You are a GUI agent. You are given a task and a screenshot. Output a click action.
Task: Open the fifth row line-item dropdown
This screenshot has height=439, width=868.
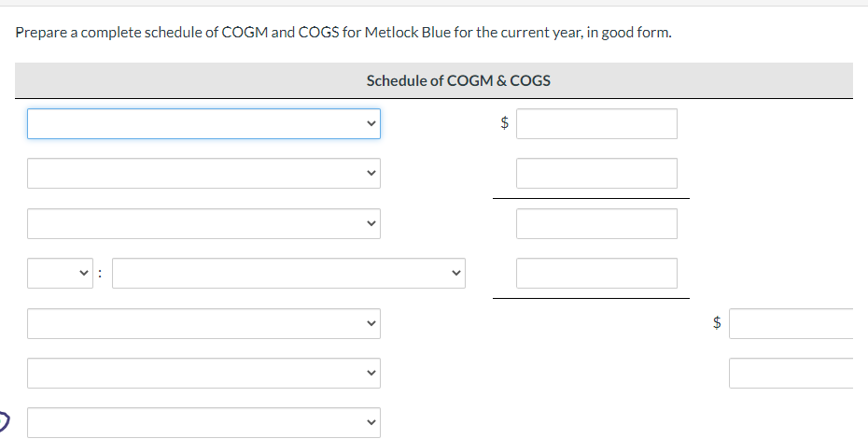pyautogui.click(x=203, y=323)
